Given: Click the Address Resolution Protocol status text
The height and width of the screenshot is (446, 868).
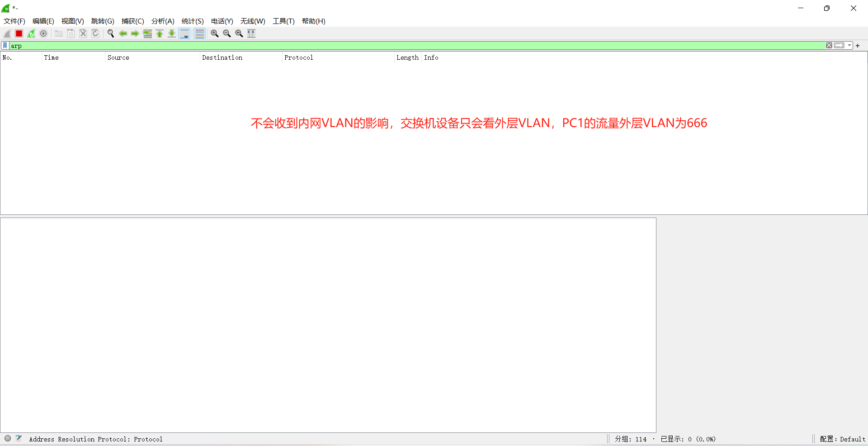Looking at the screenshot, I should point(96,439).
